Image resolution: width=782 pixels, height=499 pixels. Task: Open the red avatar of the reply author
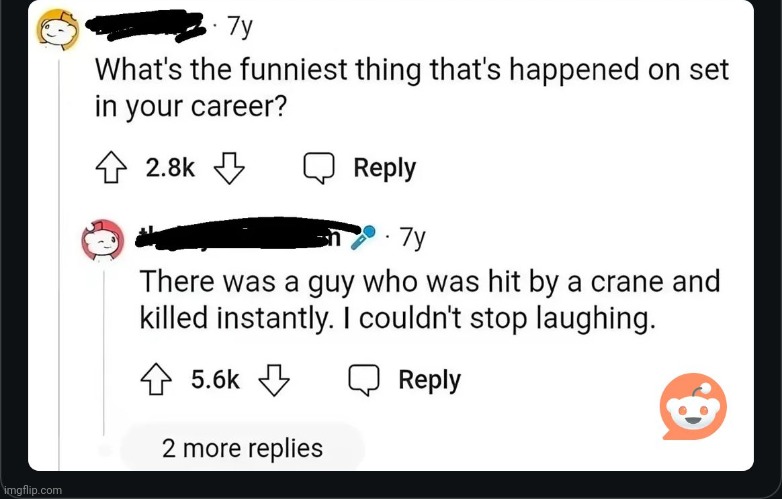click(x=103, y=241)
